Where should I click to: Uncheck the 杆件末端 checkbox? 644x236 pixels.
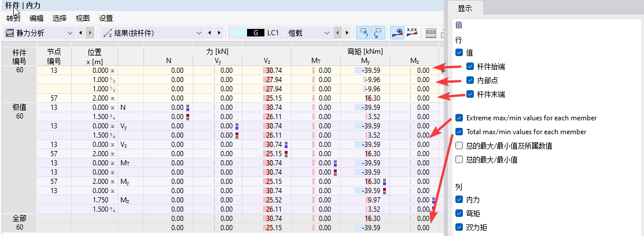470,94
